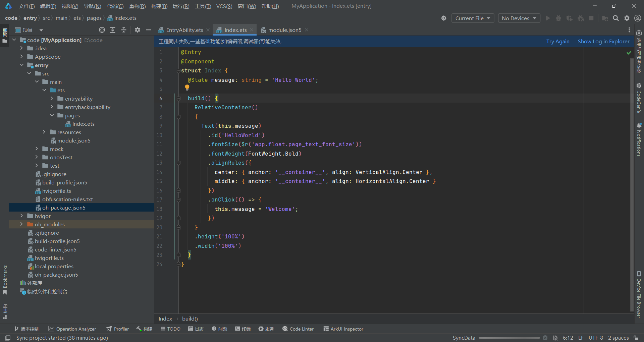Change UTF-8 file encoding
Screen dimensions: 644x342
click(596, 338)
